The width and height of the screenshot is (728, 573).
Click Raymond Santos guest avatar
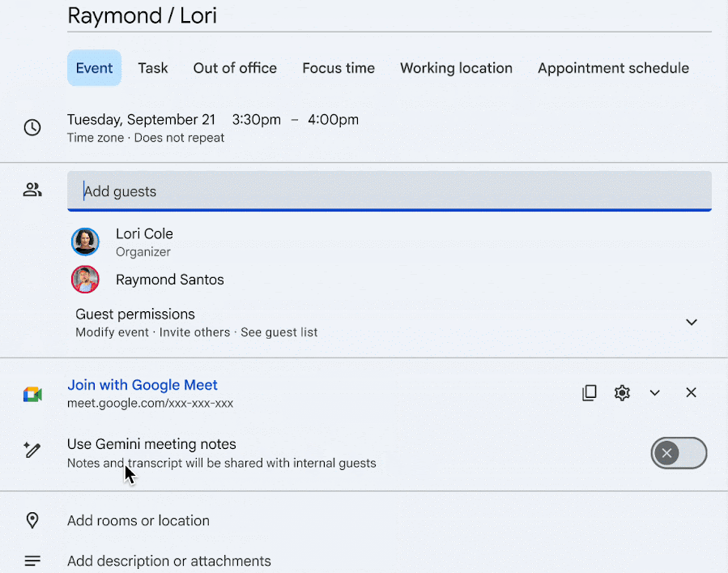[x=85, y=280]
